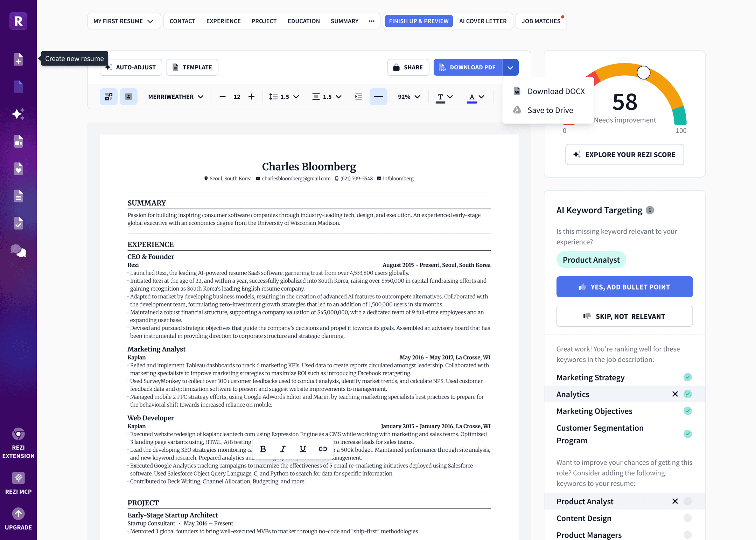Toggle the section divider line button

coord(378,97)
